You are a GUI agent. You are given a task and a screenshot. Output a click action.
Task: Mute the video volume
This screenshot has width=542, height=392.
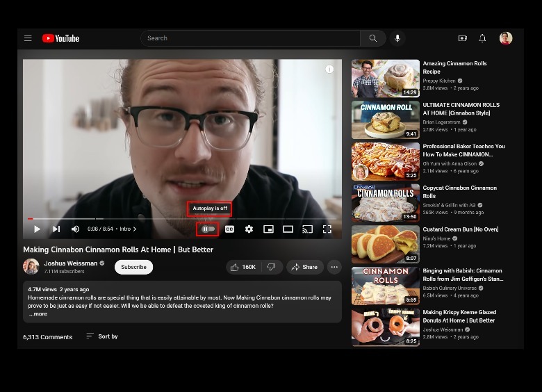[x=75, y=229]
